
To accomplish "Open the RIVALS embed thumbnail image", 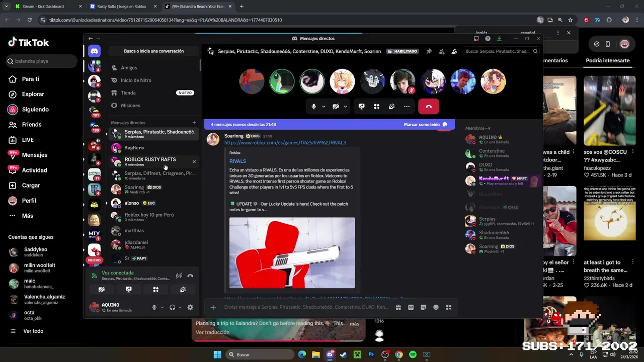I will click(x=292, y=252).
